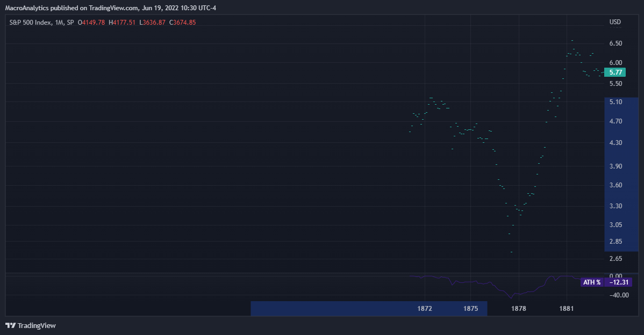The height and width of the screenshot is (335, 644).
Task: Click the 3.60 price axis label
Action: click(x=616, y=185)
